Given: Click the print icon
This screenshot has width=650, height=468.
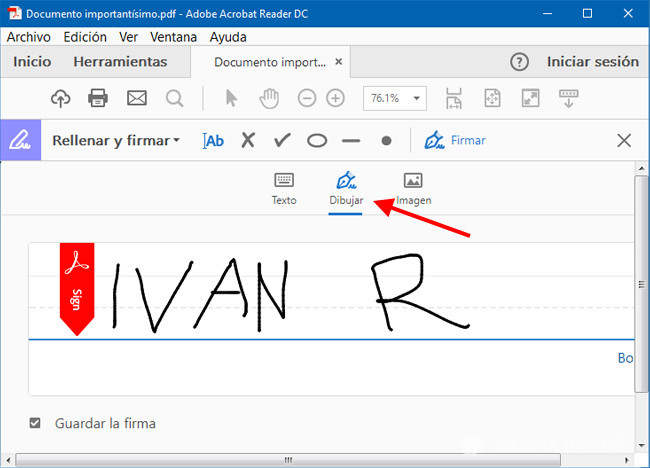Looking at the screenshot, I should [98, 99].
